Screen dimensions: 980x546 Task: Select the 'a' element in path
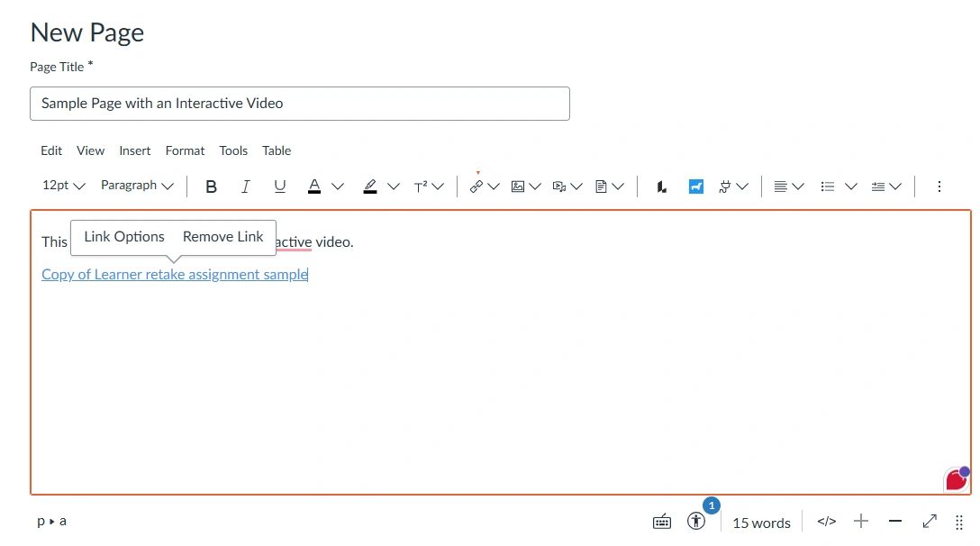pyautogui.click(x=62, y=521)
